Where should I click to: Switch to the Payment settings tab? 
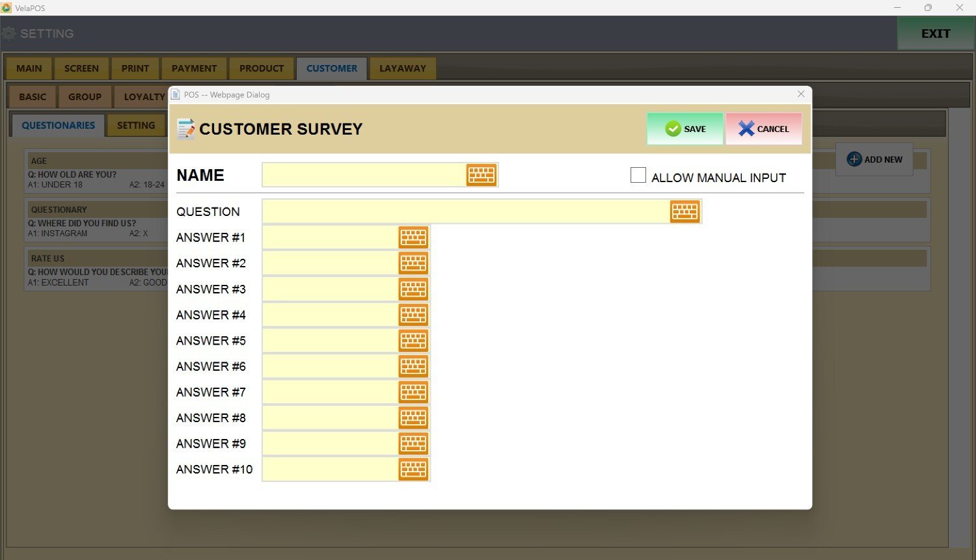click(194, 68)
